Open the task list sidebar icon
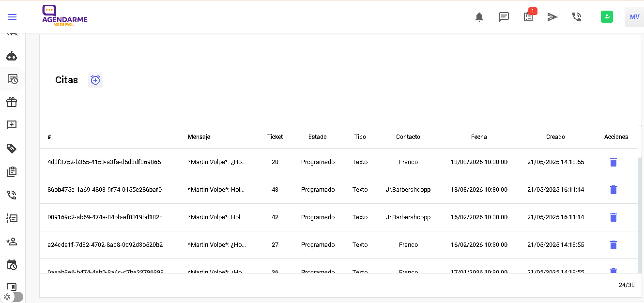The width and height of the screenshot is (644, 303). pyautogui.click(x=12, y=218)
